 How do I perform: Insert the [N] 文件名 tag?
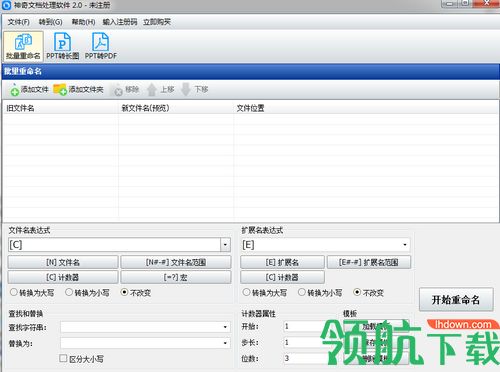(x=63, y=262)
